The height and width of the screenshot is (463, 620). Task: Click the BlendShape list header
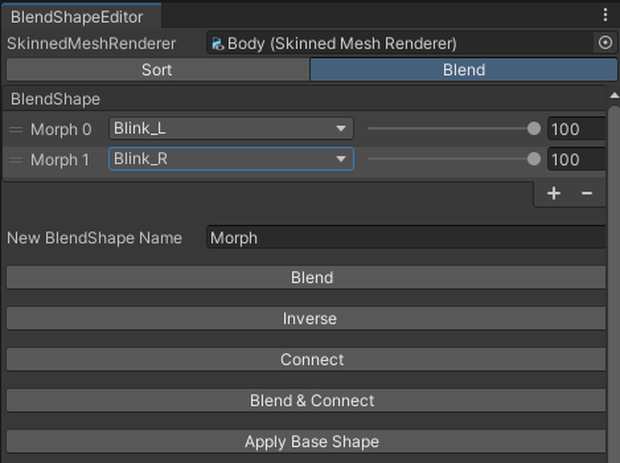(304, 99)
